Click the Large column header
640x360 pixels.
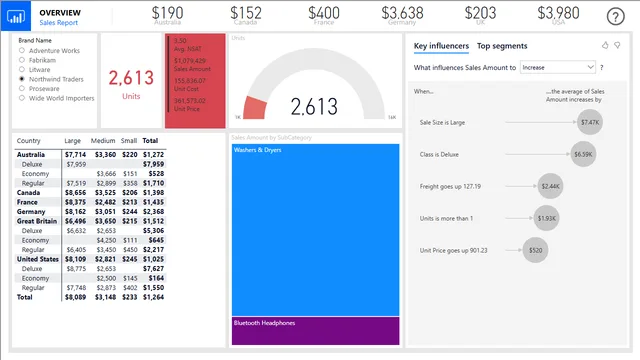[x=73, y=141]
